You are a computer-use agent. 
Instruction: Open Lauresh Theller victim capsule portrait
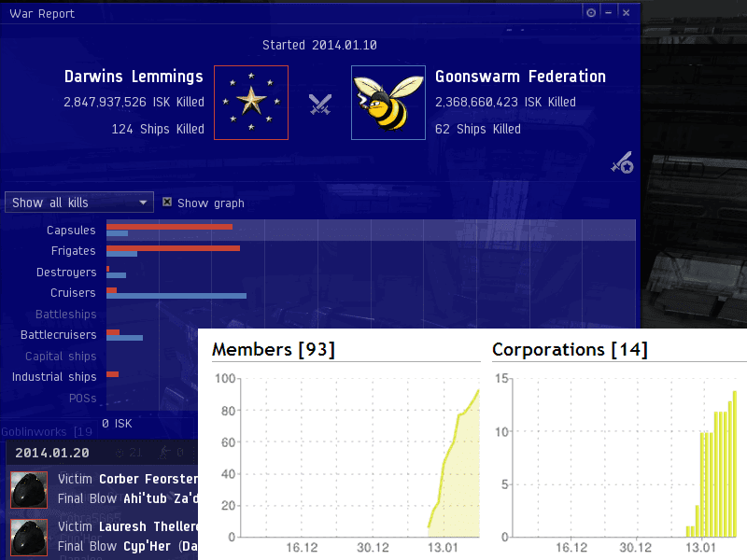(29, 538)
